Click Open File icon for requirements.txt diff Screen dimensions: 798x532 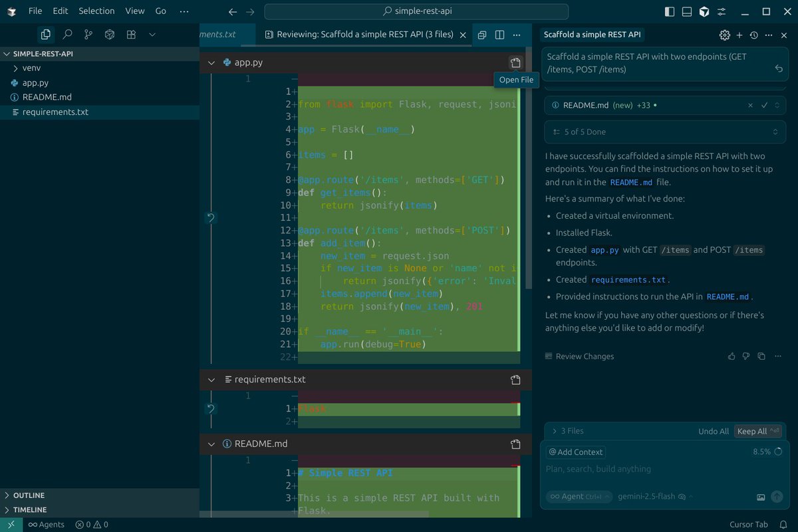pyautogui.click(x=515, y=380)
